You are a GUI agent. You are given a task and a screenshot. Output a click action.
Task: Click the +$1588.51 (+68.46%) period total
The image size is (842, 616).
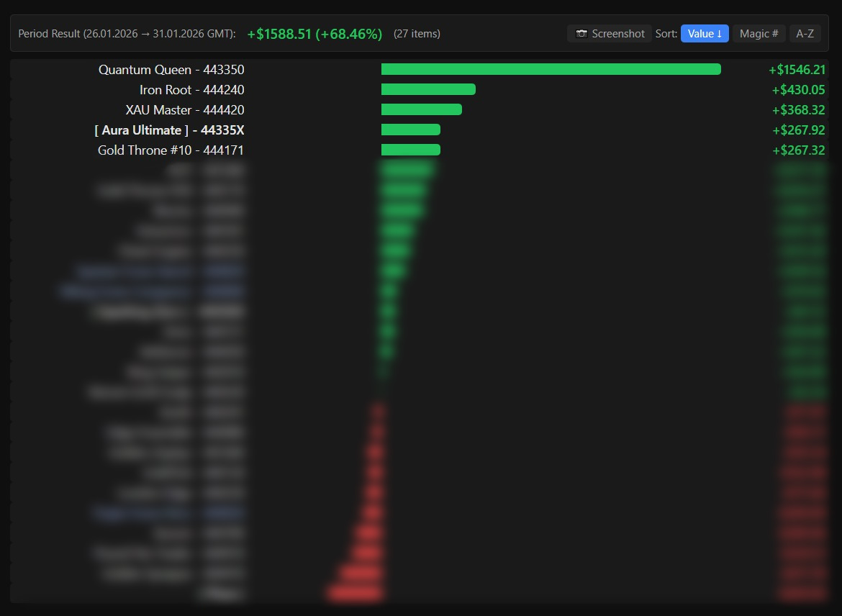314,34
